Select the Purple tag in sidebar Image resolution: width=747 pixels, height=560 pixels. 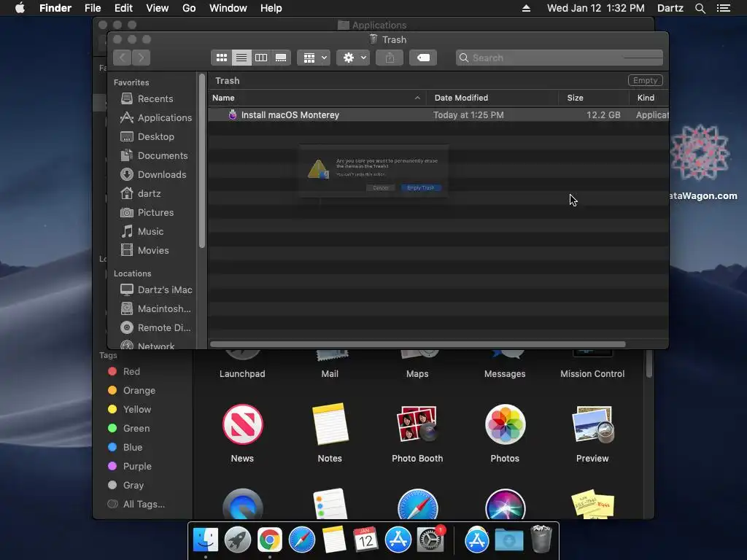click(130, 466)
